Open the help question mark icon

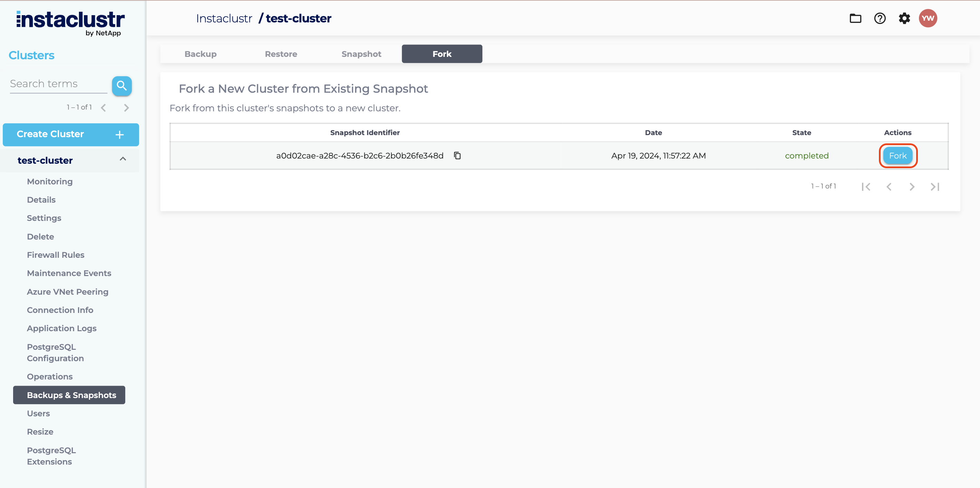point(880,18)
